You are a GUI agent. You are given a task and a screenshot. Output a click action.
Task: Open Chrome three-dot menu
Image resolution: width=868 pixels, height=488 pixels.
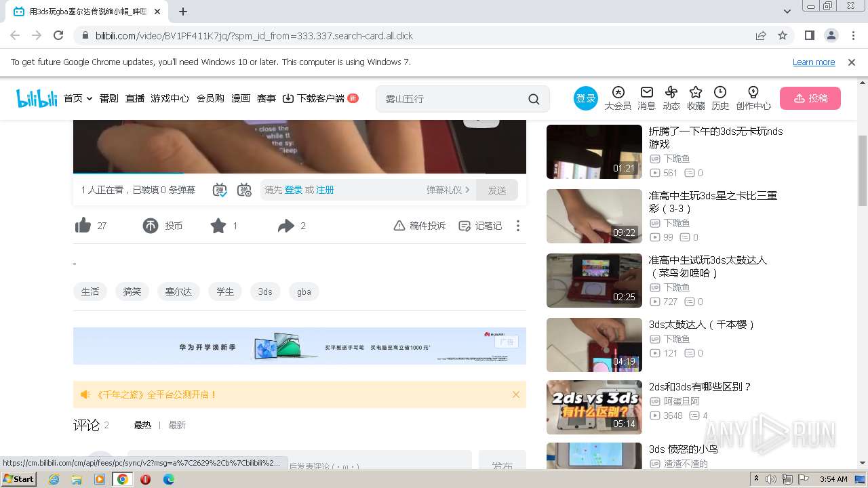coord(852,35)
